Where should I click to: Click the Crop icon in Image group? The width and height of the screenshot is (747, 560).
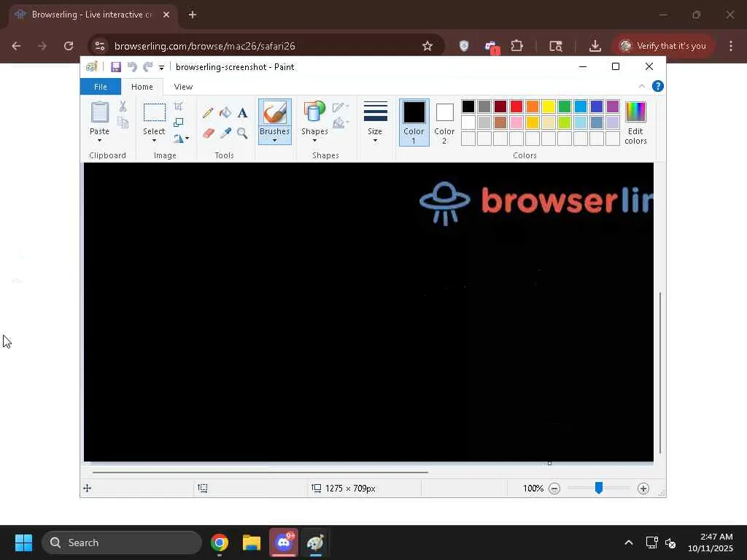click(179, 106)
